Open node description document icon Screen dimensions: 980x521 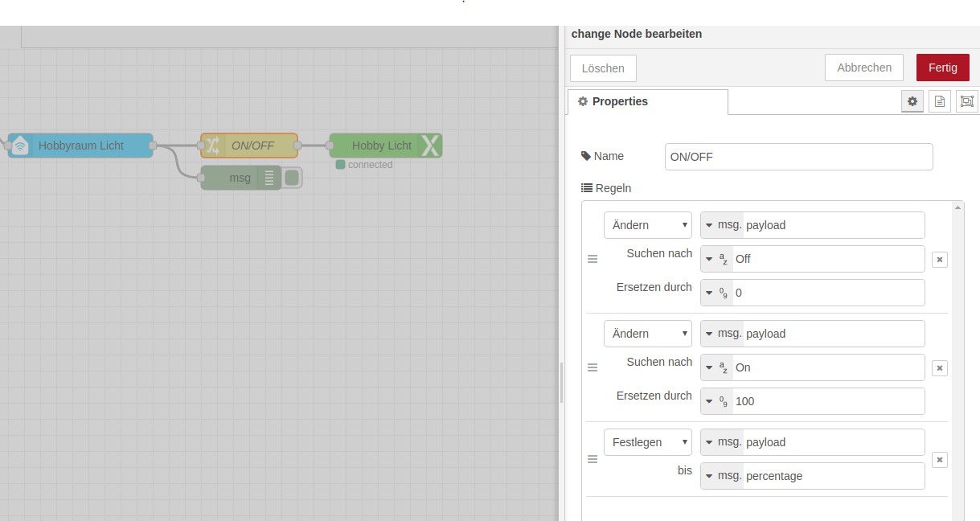[939, 101]
